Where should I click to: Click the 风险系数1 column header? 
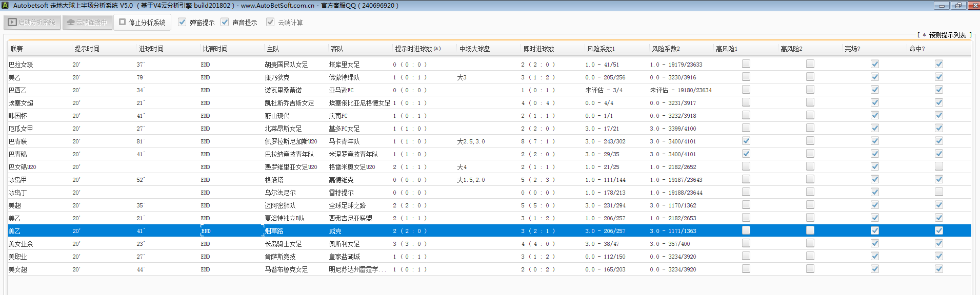(x=601, y=49)
